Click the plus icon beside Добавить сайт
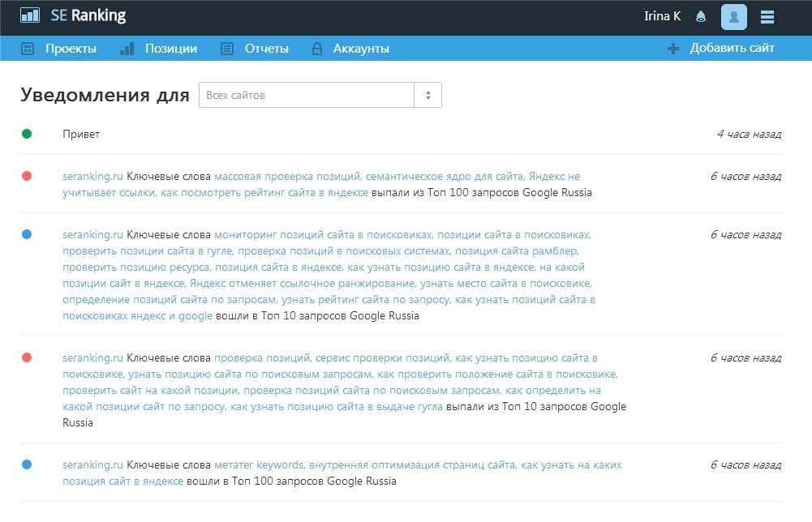The image size is (812, 522). pos(672,49)
